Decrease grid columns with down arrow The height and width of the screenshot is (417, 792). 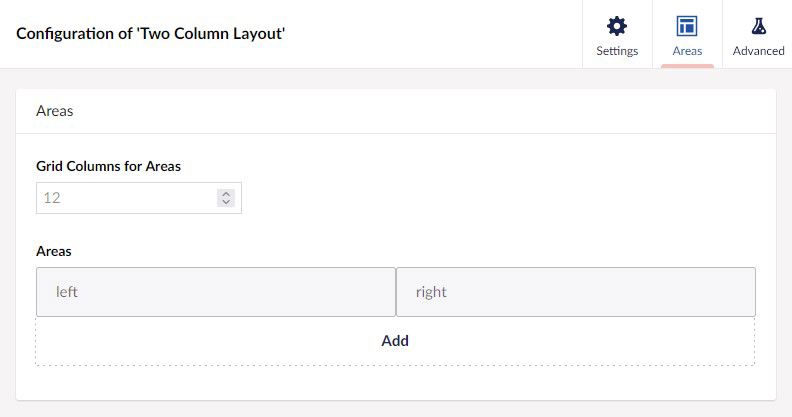pyautogui.click(x=226, y=202)
